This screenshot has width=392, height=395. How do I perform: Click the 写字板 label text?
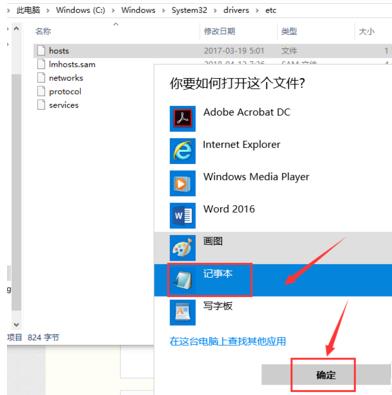pos(218,306)
